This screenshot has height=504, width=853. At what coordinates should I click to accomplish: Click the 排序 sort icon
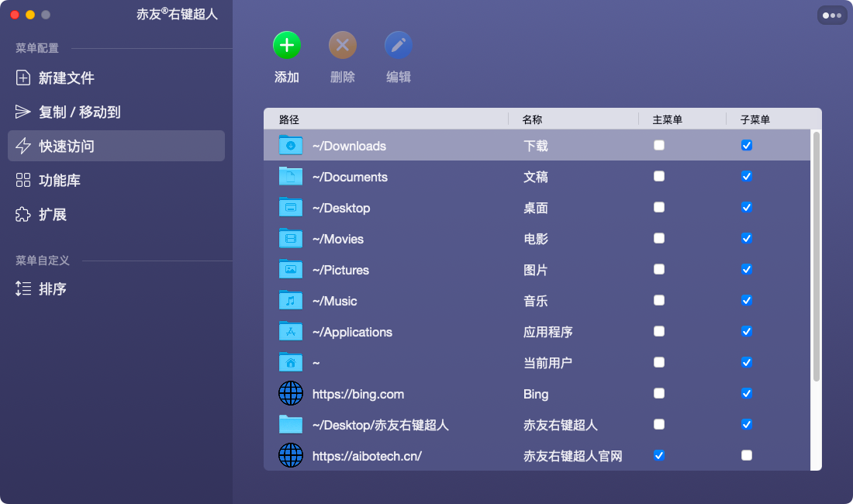(22, 288)
